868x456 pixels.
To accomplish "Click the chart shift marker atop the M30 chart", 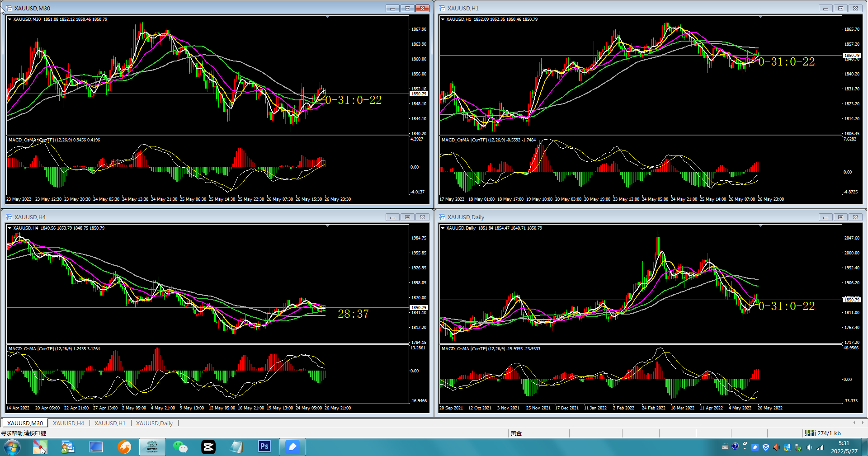I will (327, 17).
